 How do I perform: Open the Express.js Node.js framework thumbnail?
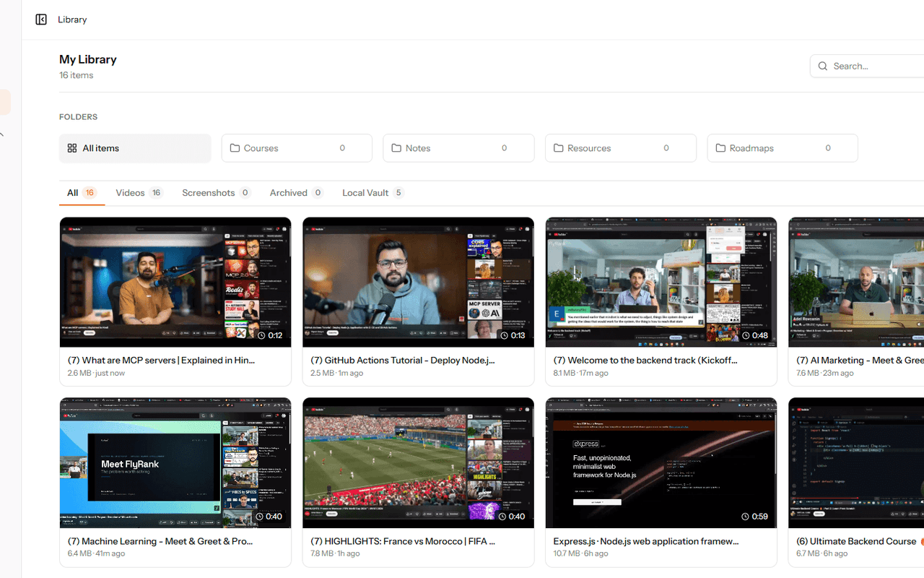click(x=661, y=463)
